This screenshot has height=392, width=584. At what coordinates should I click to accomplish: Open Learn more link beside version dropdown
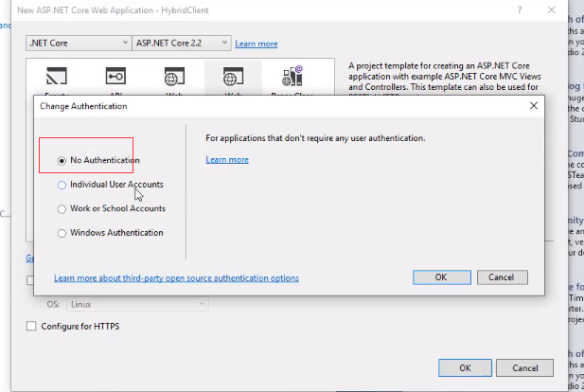[x=257, y=44]
